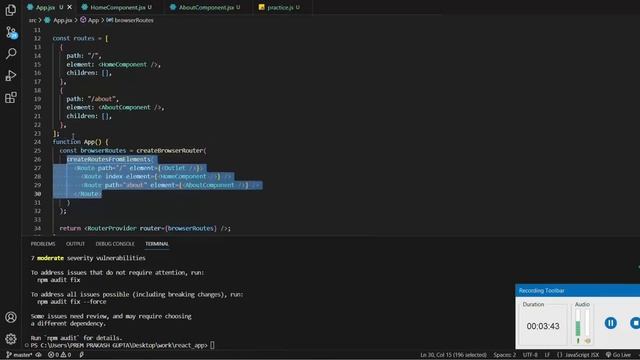640x360 pixels.
Task: Click line number 30 in gutter
Action: pyautogui.click(x=38, y=194)
